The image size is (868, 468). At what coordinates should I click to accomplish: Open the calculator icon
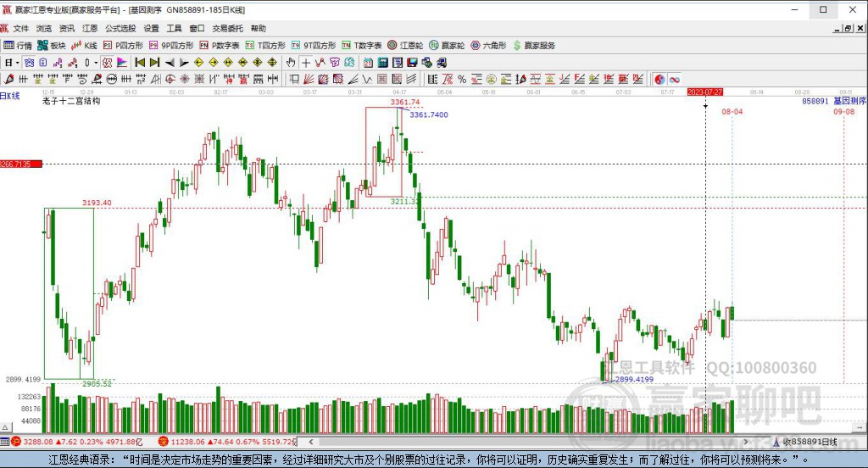point(382,63)
